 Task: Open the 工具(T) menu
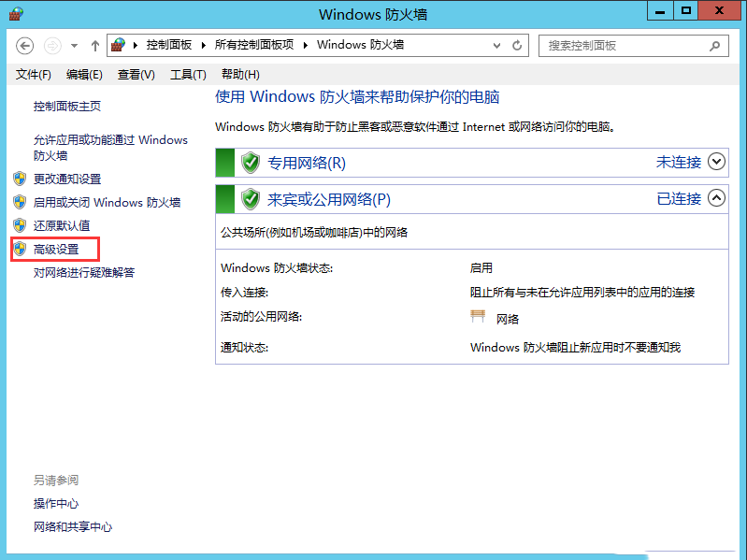coord(188,75)
